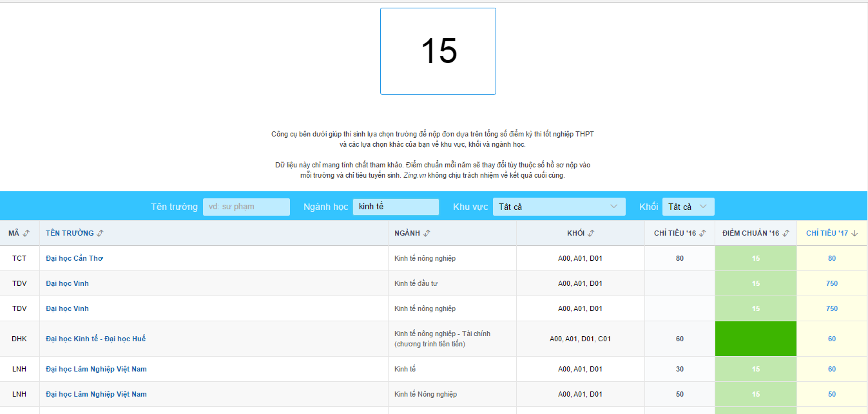Click the Tên trường search field

click(246, 207)
